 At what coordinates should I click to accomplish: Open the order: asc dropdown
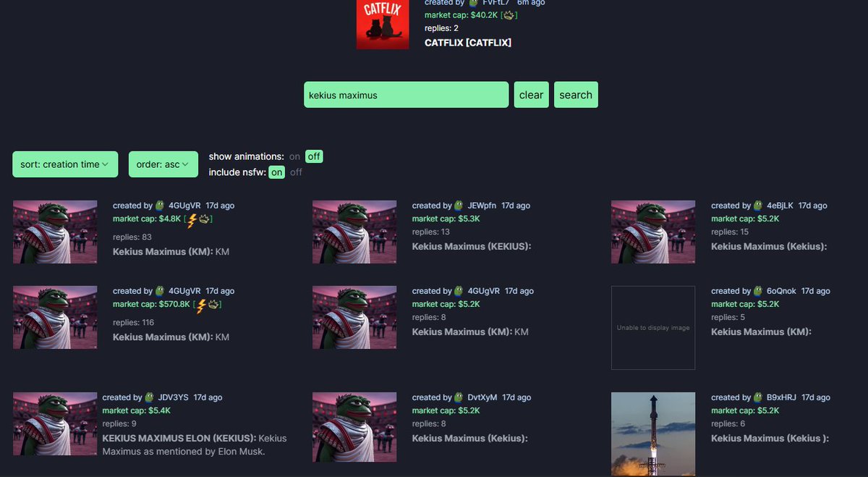[163, 164]
